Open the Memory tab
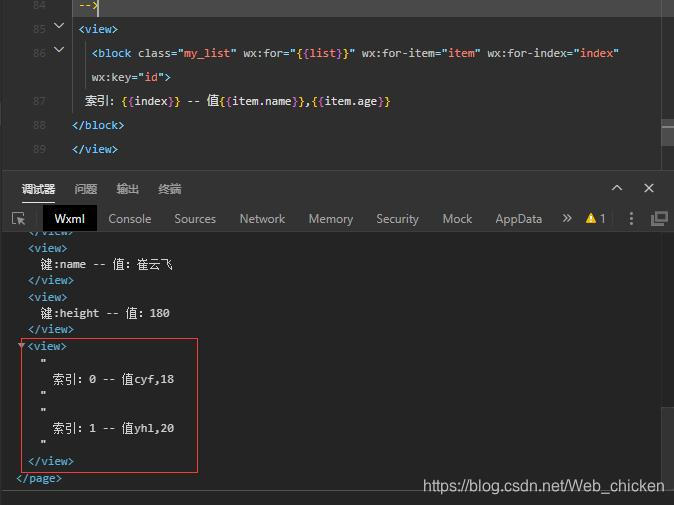 331,219
